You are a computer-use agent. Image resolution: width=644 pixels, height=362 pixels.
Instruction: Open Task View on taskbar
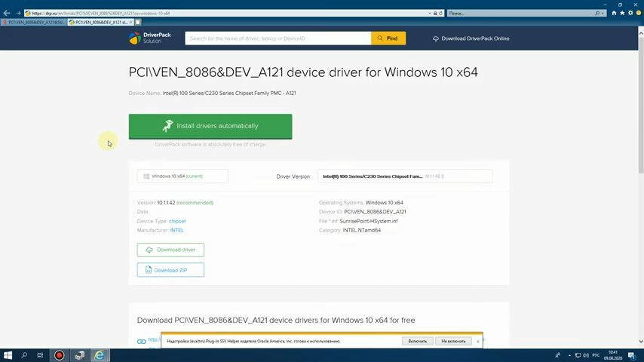tap(40, 355)
